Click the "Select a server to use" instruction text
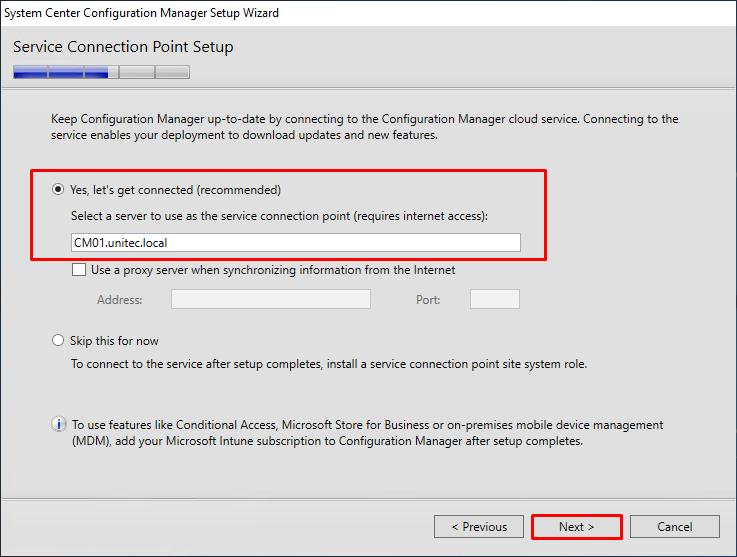 [280, 216]
